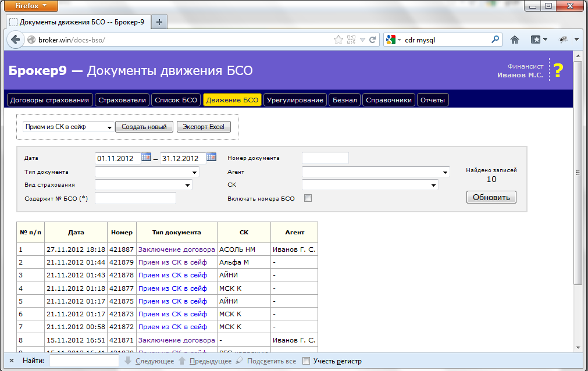This screenshot has height=371, width=588.
Task: Expand the 'Тип документа' dropdown
Action: [x=147, y=172]
